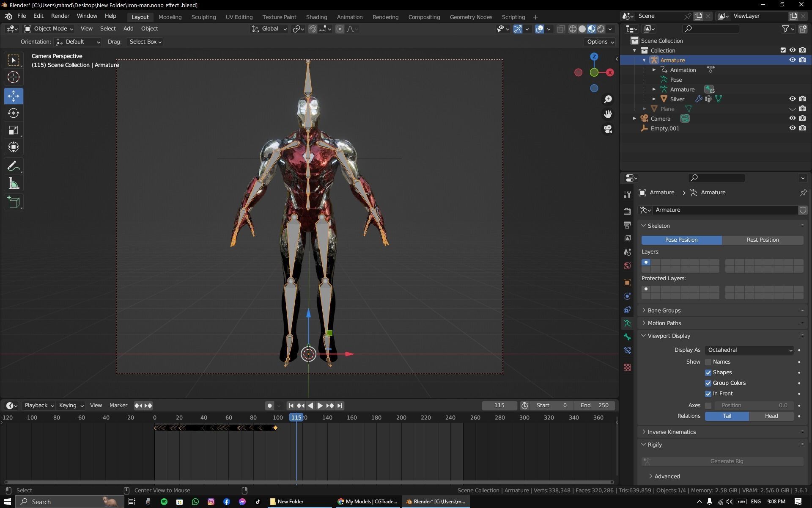Toggle camera view with camera icon
Viewport: 812px width, 508px height.
click(x=608, y=129)
